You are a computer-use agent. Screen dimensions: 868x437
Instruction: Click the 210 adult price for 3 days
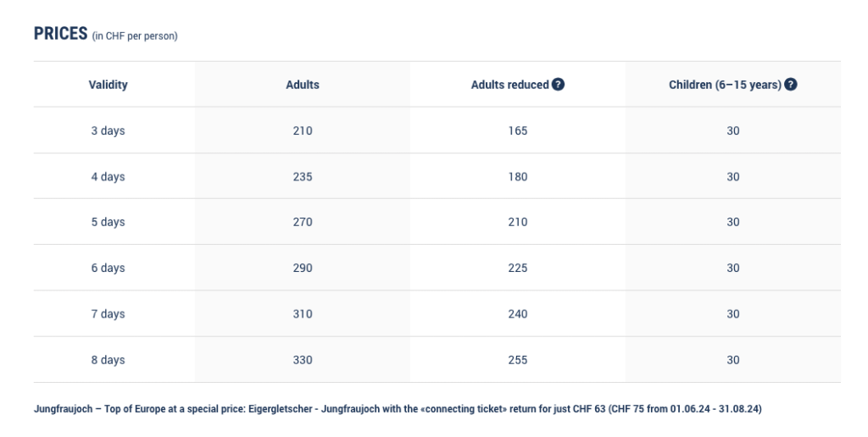coord(303,130)
